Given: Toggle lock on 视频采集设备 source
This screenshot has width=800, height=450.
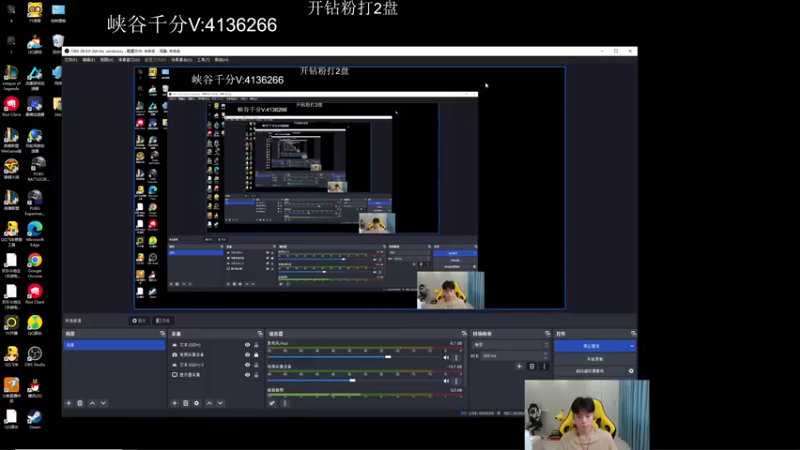Looking at the screenshot, I should click(x=256, y=355).
